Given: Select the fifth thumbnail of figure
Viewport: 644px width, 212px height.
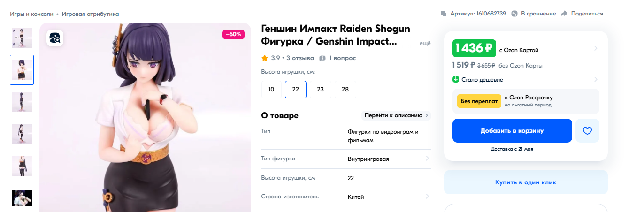Looking at the screenshot, I should 22,166.
